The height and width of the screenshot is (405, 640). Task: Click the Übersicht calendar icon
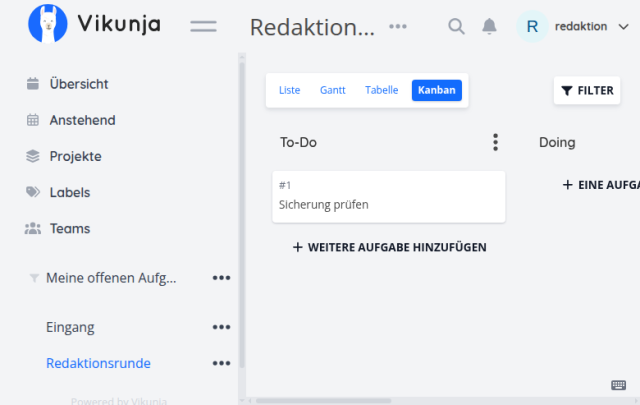coord(33,84)
